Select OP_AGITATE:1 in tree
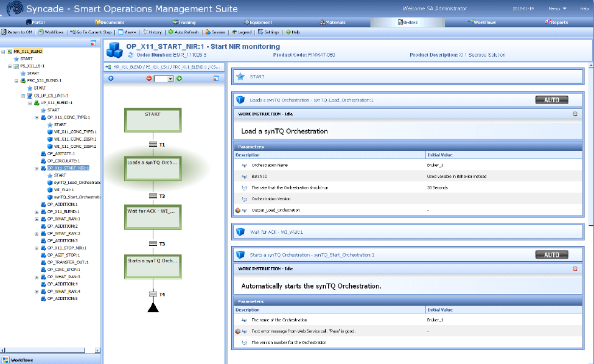 [x=61, y=154]
